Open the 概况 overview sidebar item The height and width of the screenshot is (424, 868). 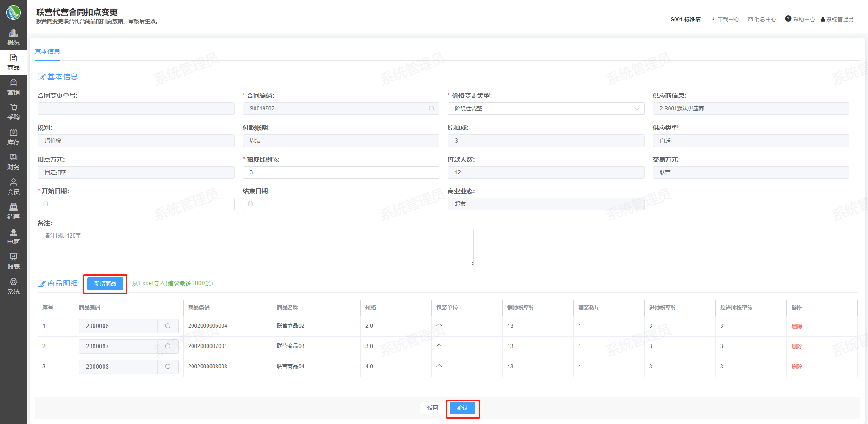[14, 38]
